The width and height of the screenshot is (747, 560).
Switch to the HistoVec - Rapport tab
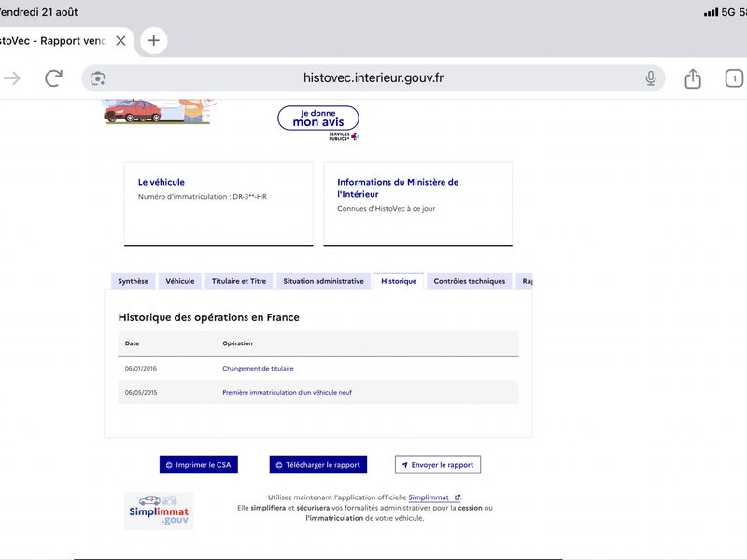click(52, 41)
